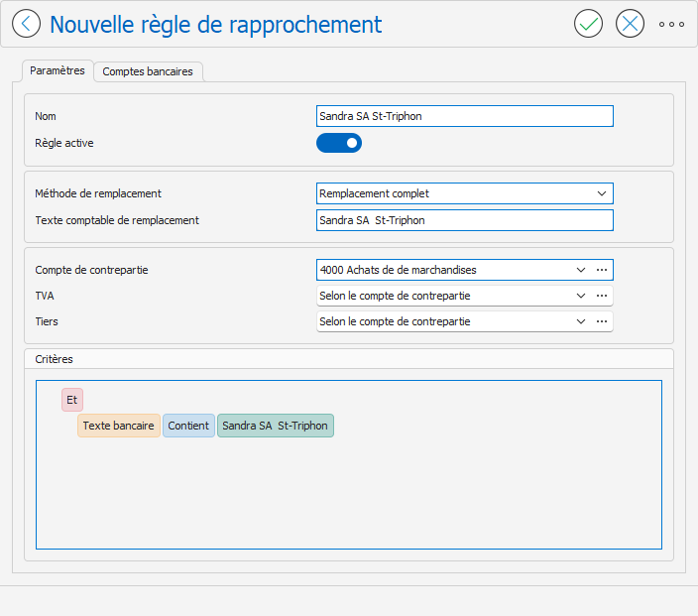Expand the TVA dropdown arrow
698x616 pixels.
580,296
